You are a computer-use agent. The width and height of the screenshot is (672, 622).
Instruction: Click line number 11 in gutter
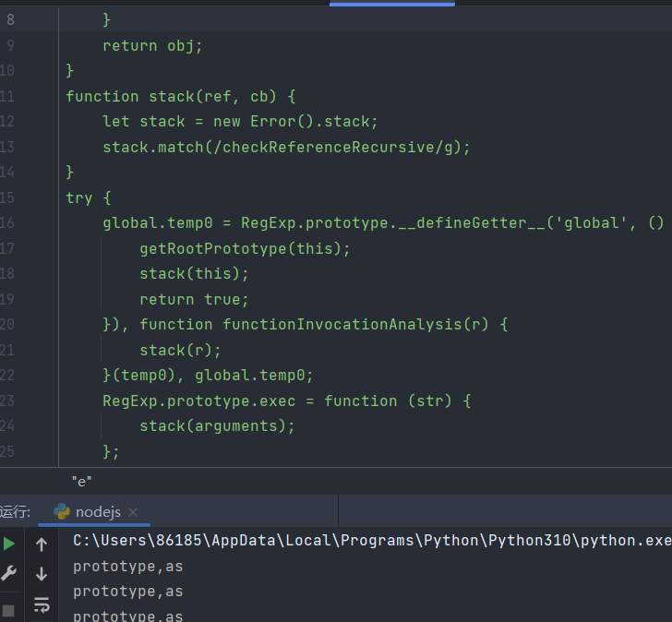pyautogui.click(x=6, y=96)
